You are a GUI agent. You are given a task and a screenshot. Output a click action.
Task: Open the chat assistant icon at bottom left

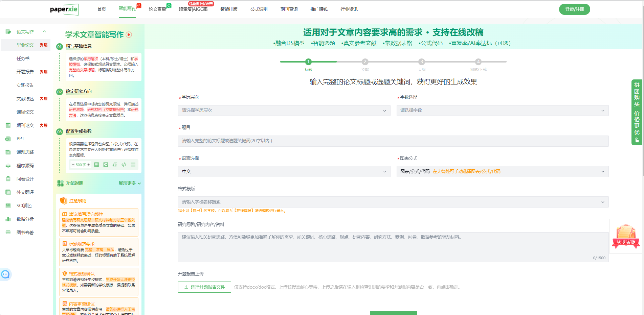5,274
